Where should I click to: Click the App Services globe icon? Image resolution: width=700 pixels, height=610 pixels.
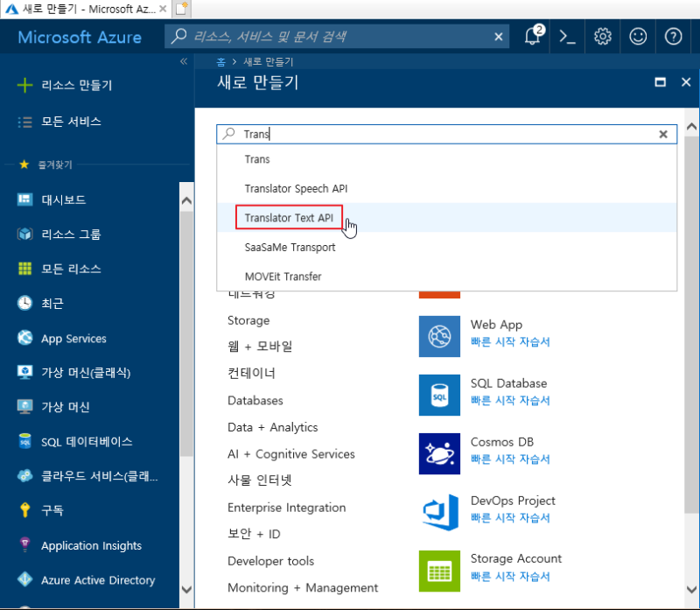[25, 338]
